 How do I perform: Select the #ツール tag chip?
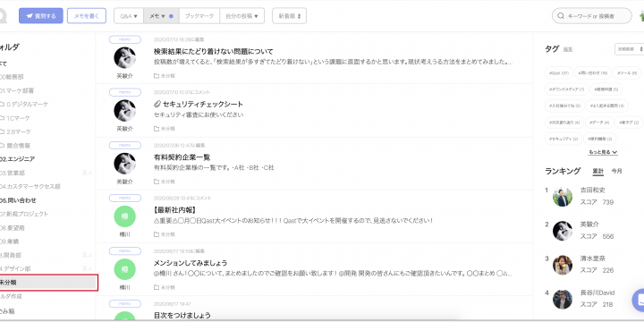[627, 72]
